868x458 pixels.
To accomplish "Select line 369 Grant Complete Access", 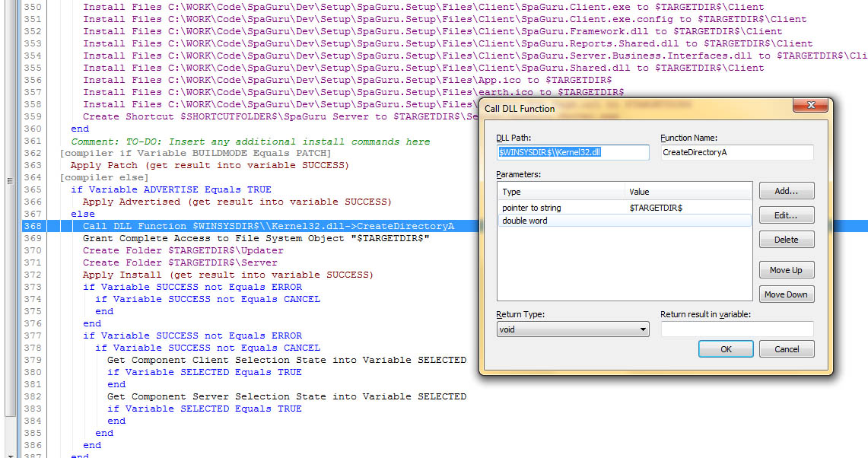I will (x=256, y=238).
